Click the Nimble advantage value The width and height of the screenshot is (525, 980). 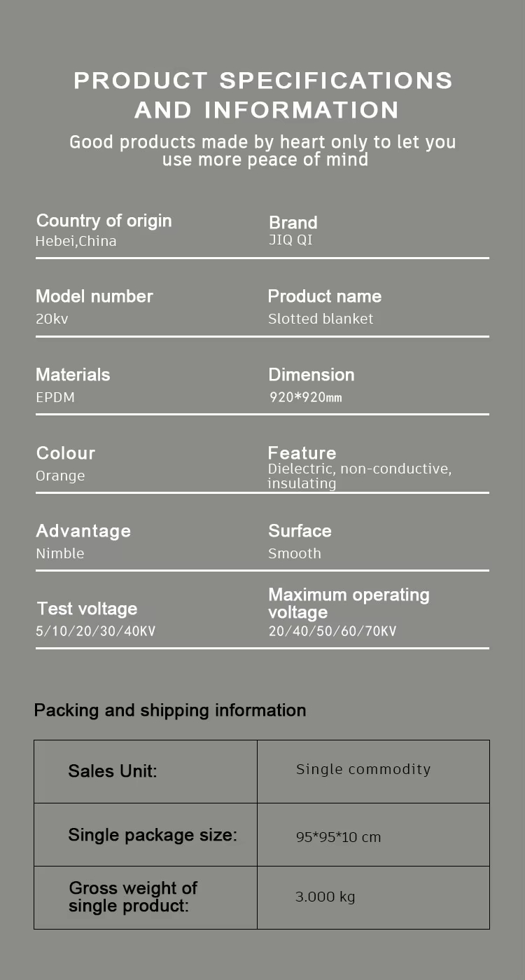pos(59,553)
